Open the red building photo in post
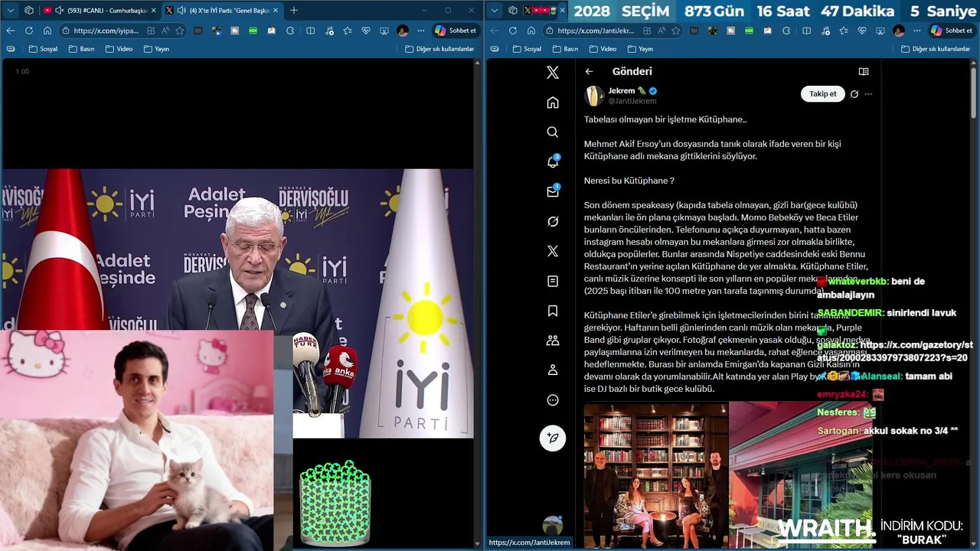980x551 pixels. coord(801,475)
